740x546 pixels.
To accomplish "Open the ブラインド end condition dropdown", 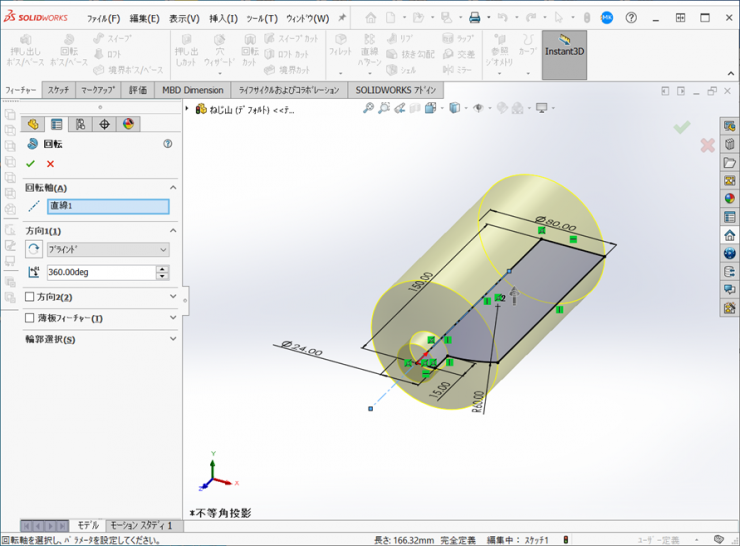I will [108, 250].
